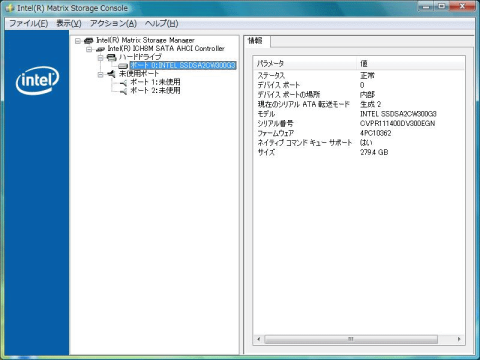Open the アクション(A) menu
480x360 pixels.
pyautogui.click(x=113, y=23)
